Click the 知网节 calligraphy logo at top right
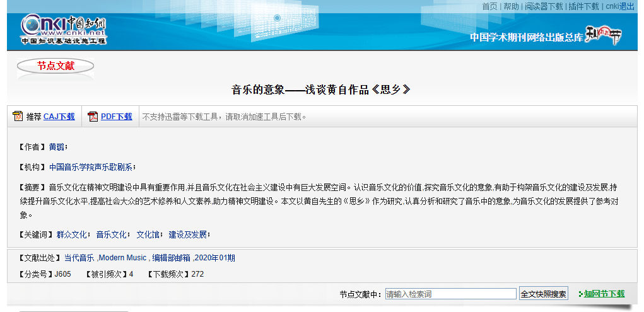644x312 pixels. tap(603, 36)
